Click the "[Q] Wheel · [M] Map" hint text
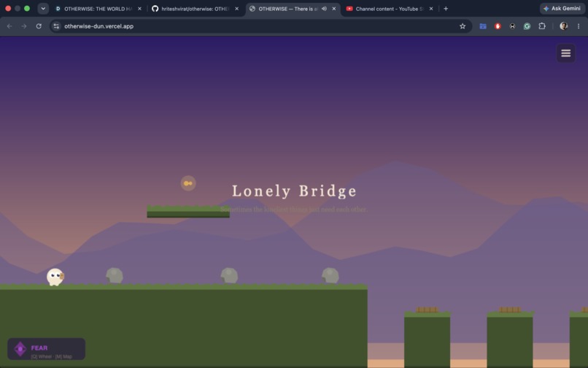The width and height of the screenshot is (588, 368). (x=51, y=356)
